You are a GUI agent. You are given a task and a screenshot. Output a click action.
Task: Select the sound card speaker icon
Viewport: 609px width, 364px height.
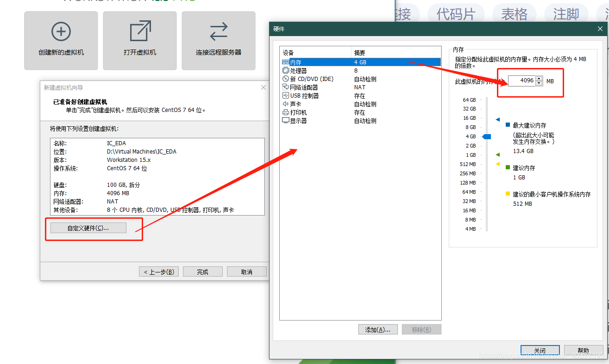tap(286, 104)
